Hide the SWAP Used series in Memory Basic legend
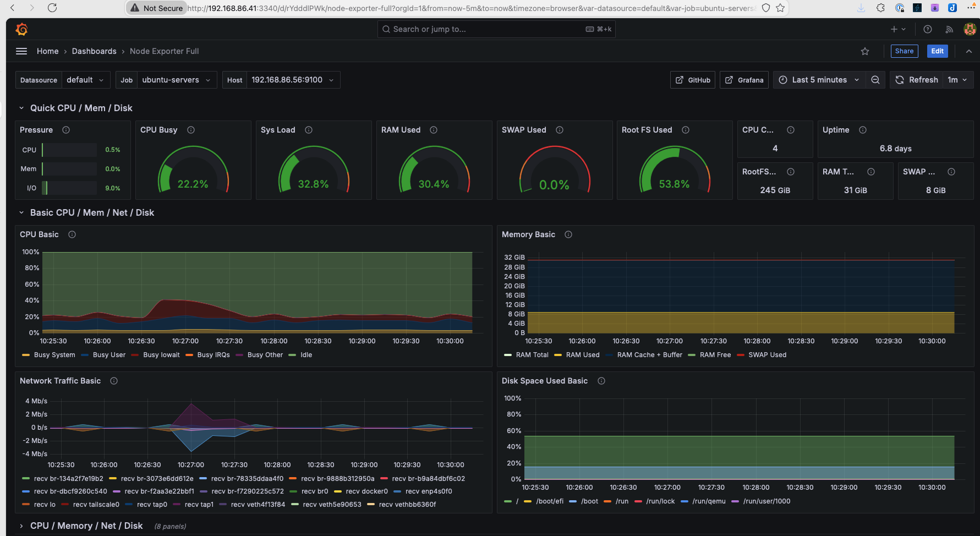 pos(767,355)
